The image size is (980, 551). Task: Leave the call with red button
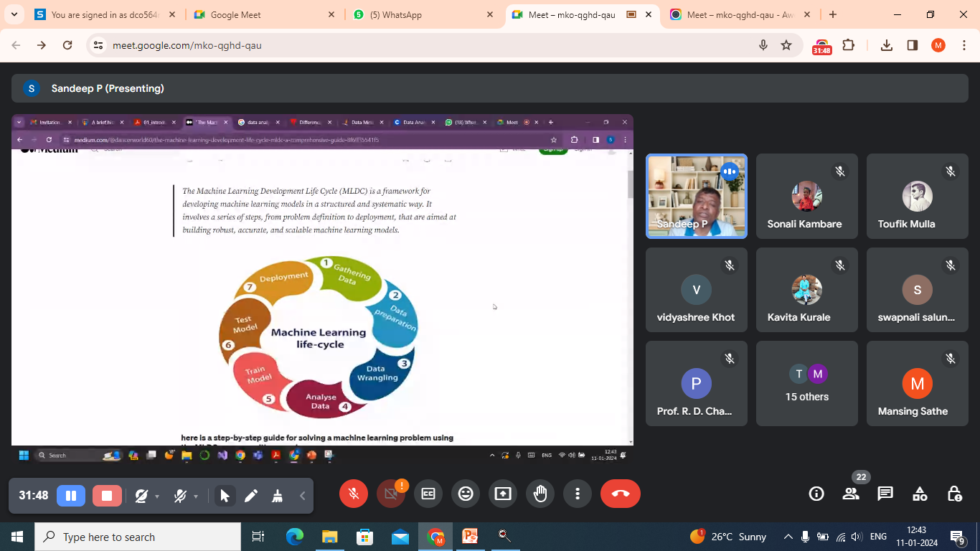coord(621,494)
